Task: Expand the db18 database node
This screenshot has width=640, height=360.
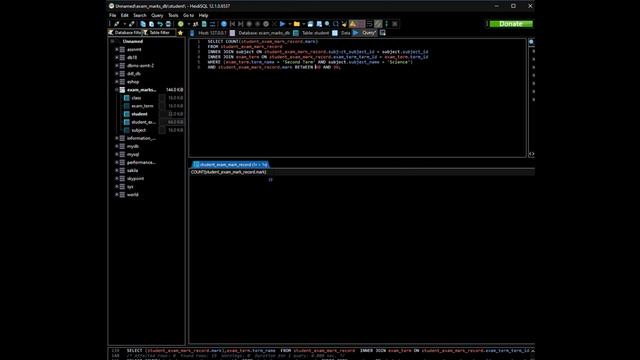Action: click(x=117, y=58)
